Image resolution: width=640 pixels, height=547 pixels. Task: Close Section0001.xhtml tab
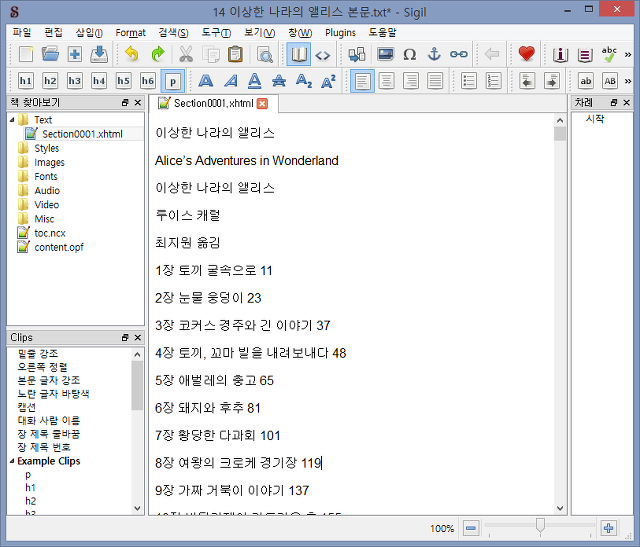click(x=262, y=104)
